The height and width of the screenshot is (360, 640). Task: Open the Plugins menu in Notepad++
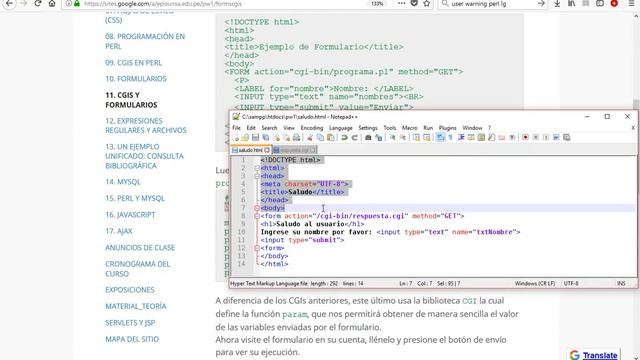[447, 128]
